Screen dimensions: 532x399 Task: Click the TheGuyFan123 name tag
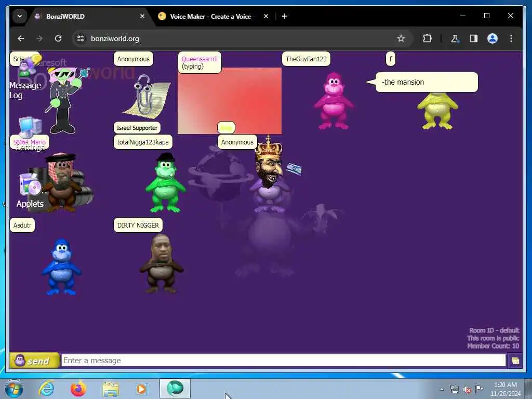[x=306, y=59]
